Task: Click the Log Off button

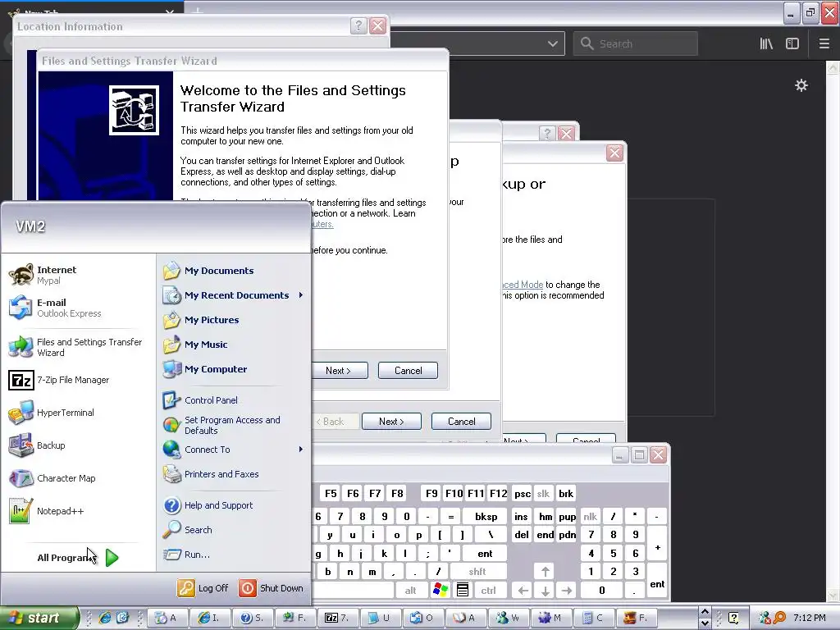Action: click(x=203, y=588)
